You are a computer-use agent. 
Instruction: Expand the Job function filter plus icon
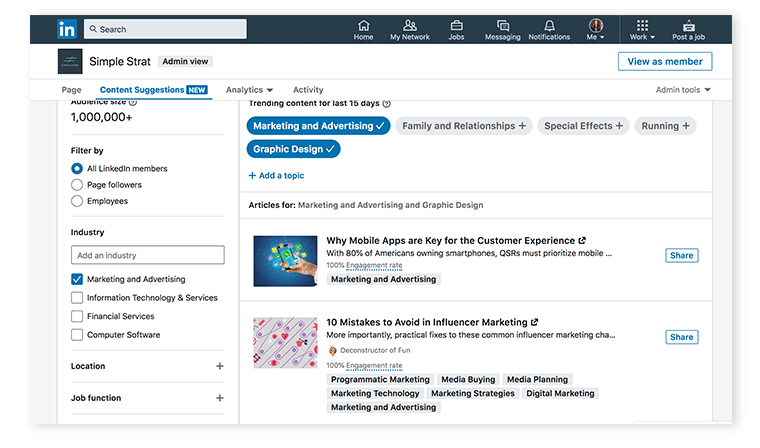point(220,398)
